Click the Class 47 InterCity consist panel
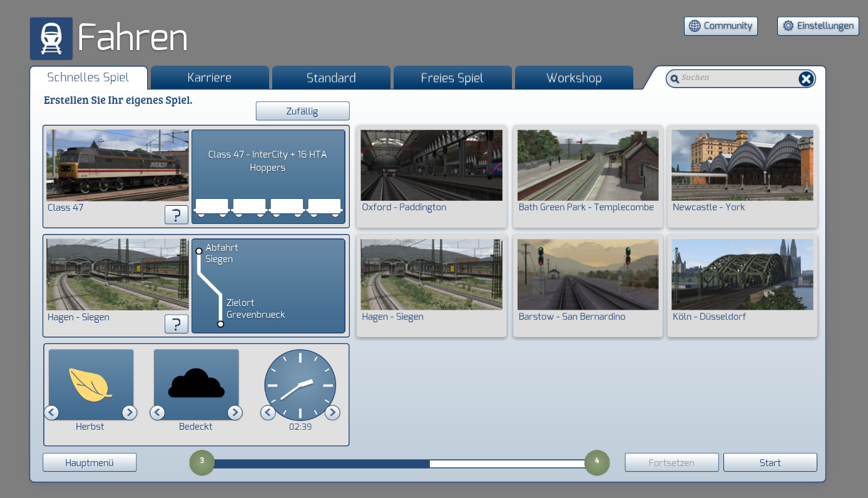Viewport: 868px width, 498px height. point(268,177)
